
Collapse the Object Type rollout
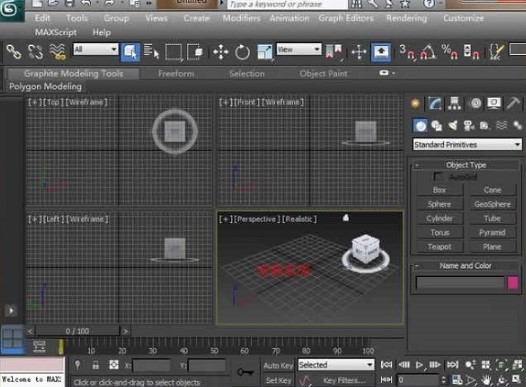click(466, 165)
